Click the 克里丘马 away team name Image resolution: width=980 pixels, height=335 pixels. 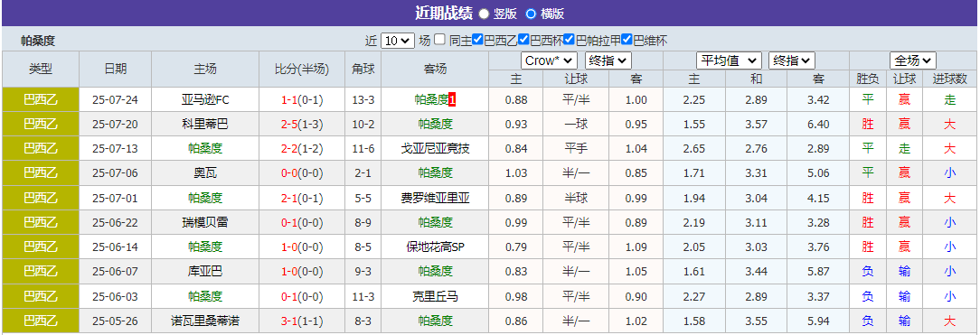pyautogui.click(x=435, y=296)
